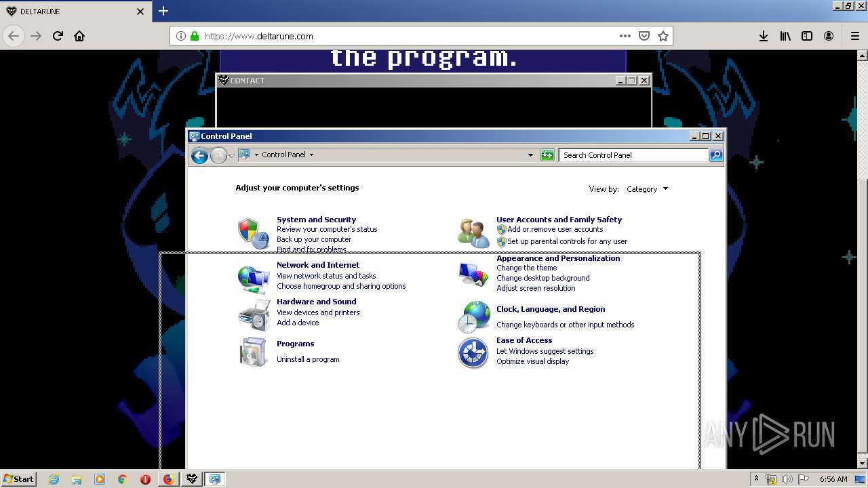The height and width of the screenshot is (488, 868).
Task: Open User Accounts and Family Safety
Action: coord(559,220)
